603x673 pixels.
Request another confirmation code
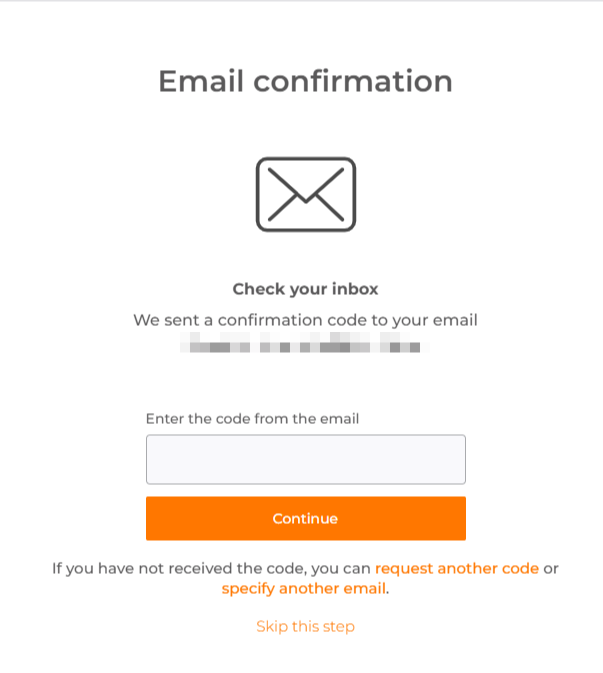457,568
